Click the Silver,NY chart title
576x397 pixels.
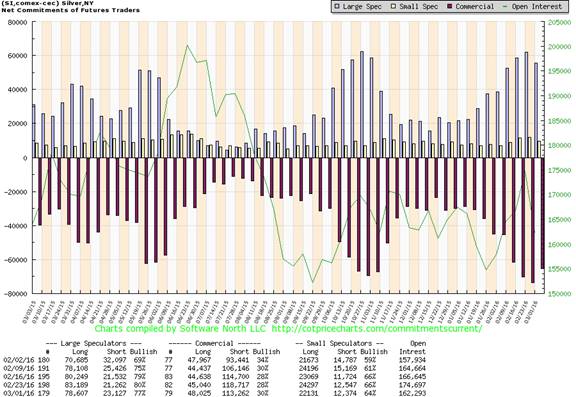pos(77,3)
